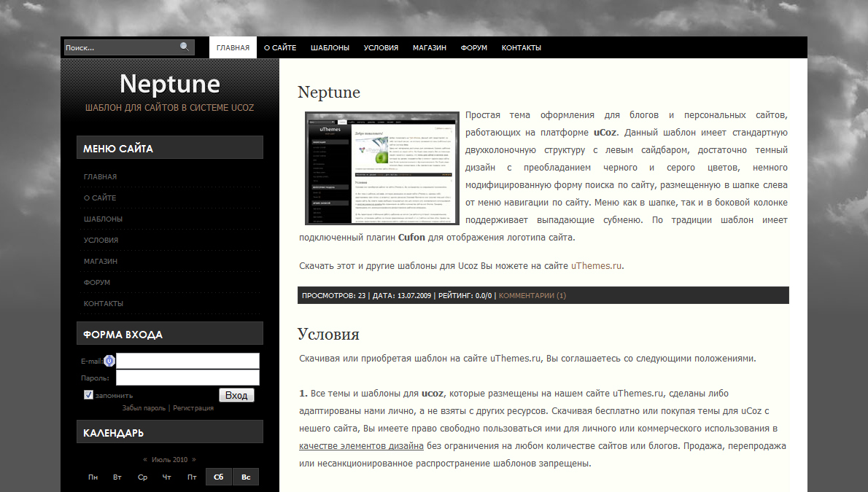
Task: Click the uID icon beside E-mail
Action: point(109,361)
